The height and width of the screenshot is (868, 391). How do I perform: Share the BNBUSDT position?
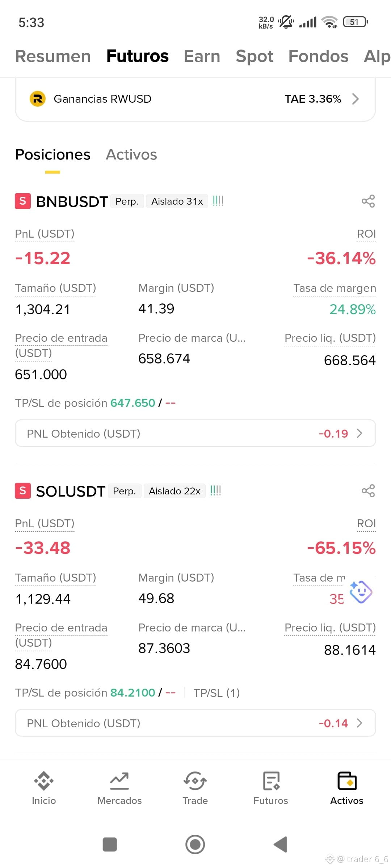click(368, 201)
